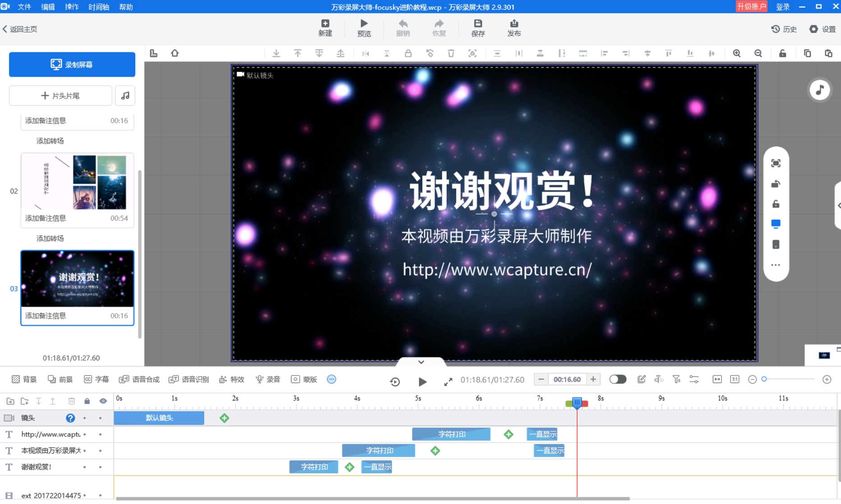This screenshot has height=504, width=841.
Task: Open the 蒙版 (Mask) tab
Action: point(304,379)
